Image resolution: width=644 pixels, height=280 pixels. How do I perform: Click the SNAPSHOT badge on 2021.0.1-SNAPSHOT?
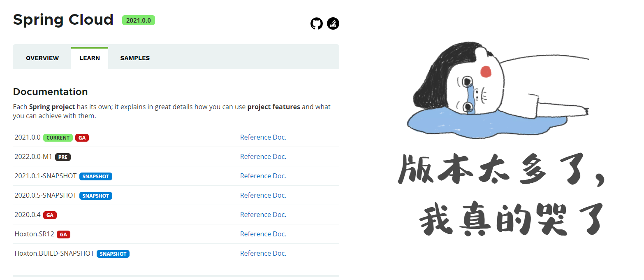coord(96,176)
